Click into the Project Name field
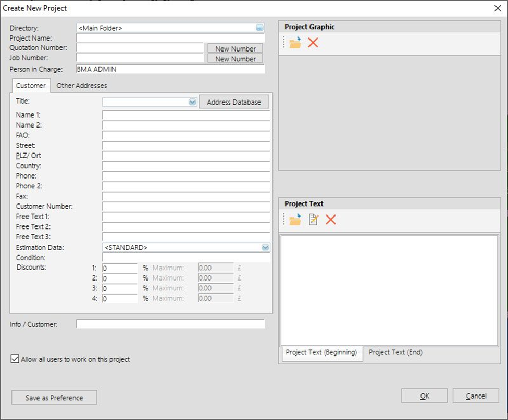 click(170, 38)
